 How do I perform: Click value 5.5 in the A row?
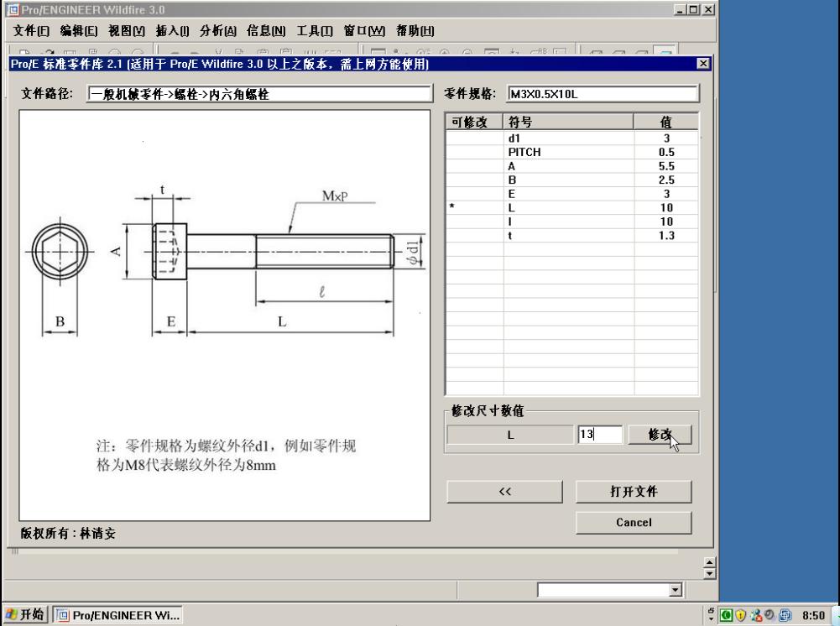coord(666,166)
